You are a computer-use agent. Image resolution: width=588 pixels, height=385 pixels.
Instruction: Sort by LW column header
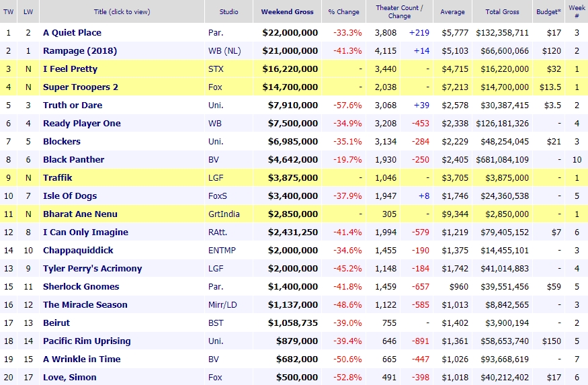28,11
